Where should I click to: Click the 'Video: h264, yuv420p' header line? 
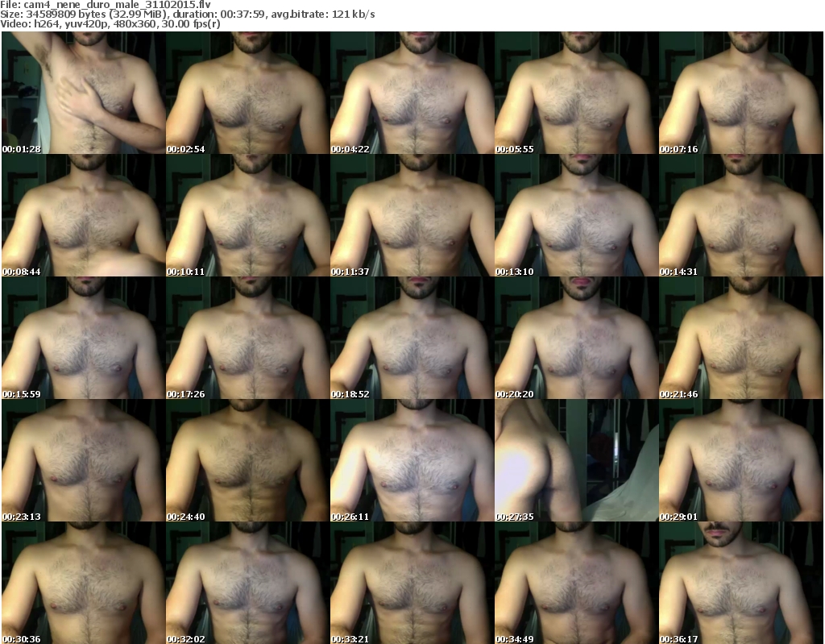110,24
